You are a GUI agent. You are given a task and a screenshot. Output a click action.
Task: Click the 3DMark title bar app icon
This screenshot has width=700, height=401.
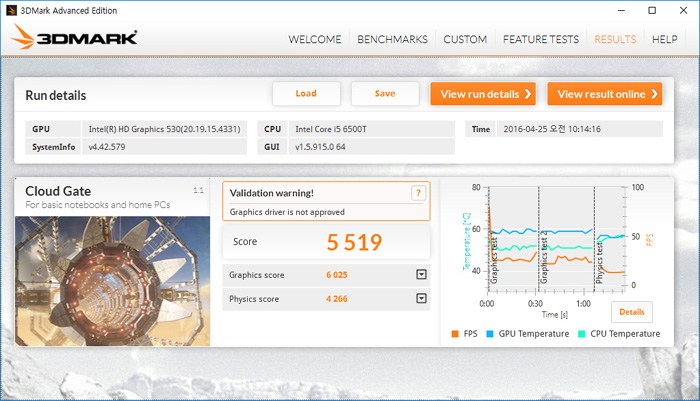pyautogui.click(x=11, y=10)
